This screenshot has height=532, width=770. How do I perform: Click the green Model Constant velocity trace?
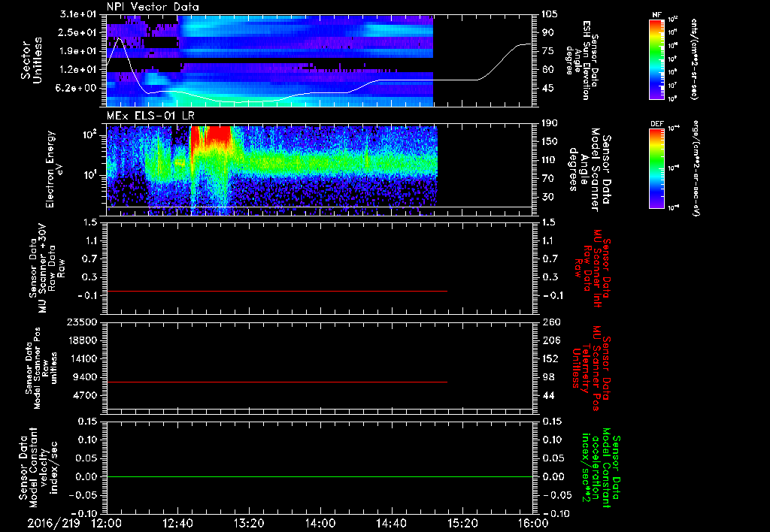319,476
